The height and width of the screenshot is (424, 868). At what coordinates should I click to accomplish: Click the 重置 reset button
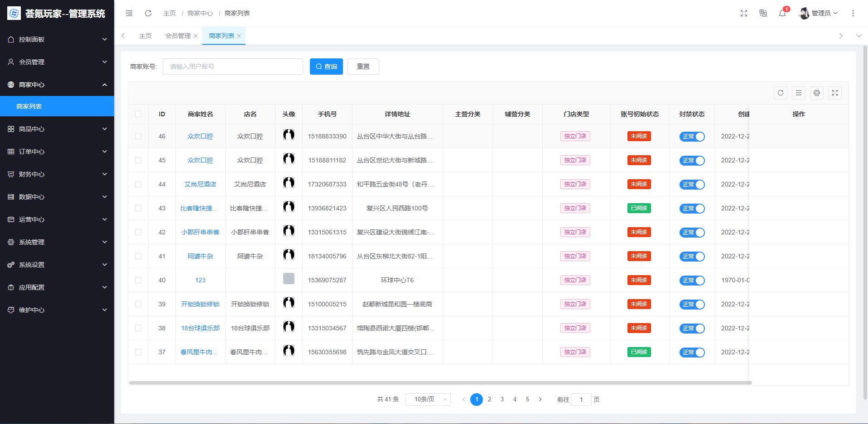[363, 67]
